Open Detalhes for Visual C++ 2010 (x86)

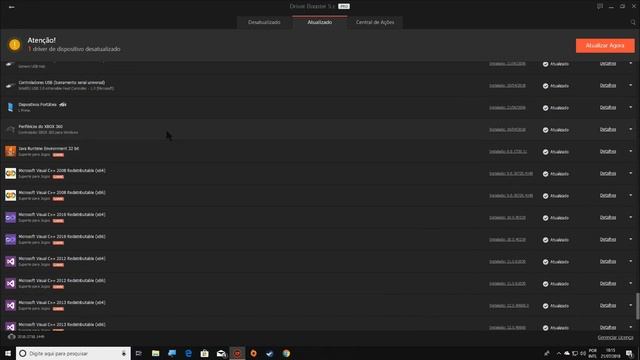tap(608, 240)
